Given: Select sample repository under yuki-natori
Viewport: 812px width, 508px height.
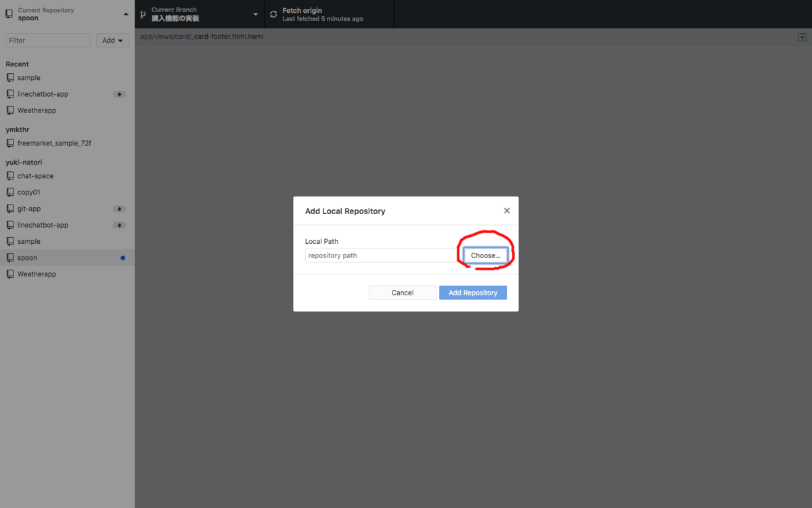Looking at the screenshot, I should pyautogui.click(x=68, y=241).
